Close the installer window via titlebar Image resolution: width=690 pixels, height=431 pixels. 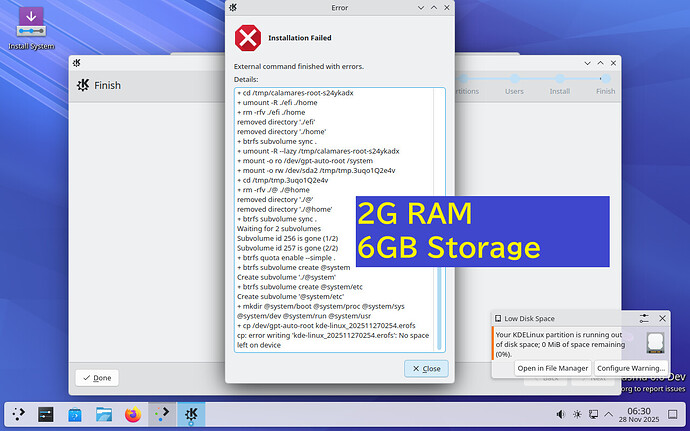[613, 63]
